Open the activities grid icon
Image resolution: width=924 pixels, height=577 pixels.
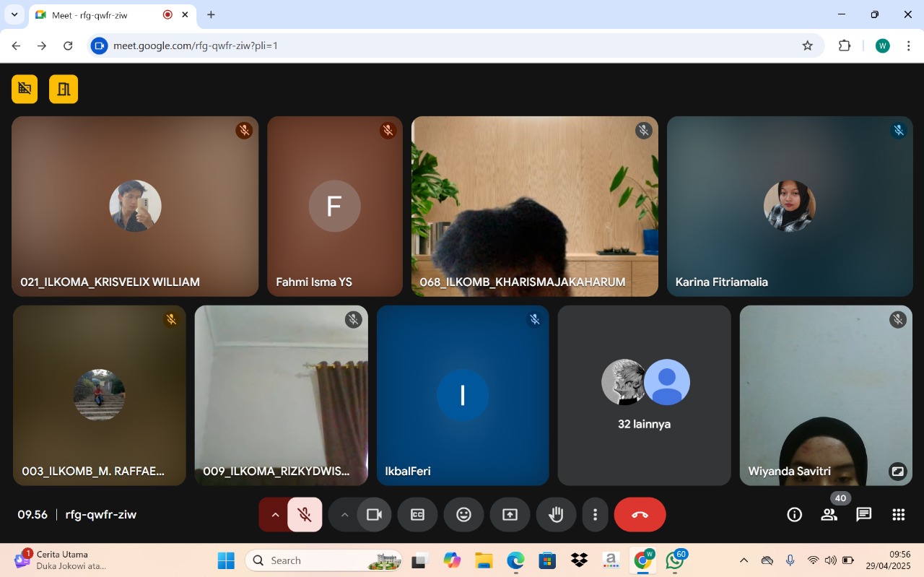tap(898, 515)
